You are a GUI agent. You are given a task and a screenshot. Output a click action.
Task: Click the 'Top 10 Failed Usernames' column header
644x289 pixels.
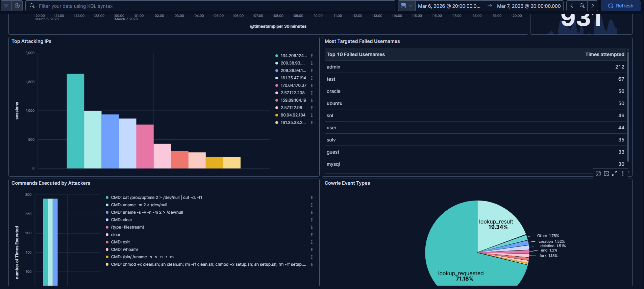coord(355,54)
